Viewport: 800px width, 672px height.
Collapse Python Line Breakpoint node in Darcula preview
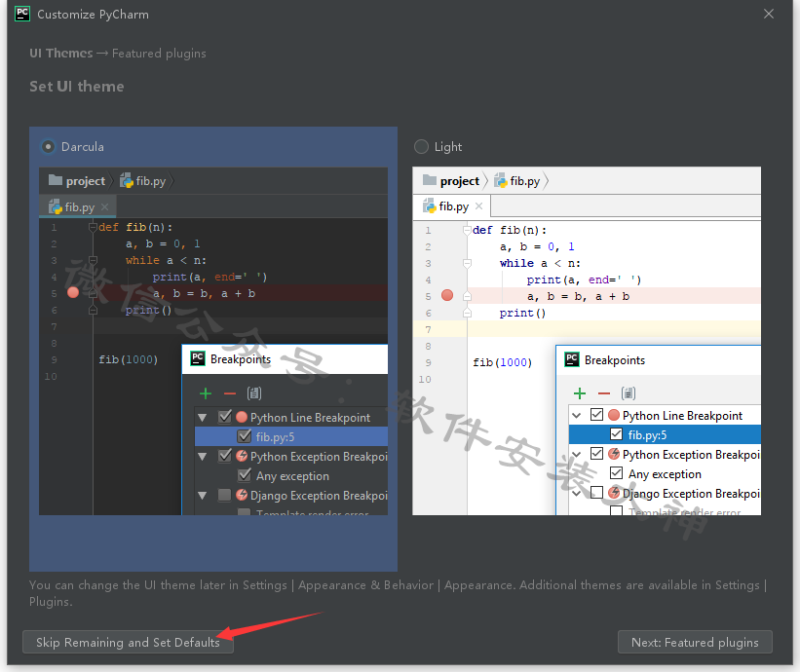click(203, 418)
